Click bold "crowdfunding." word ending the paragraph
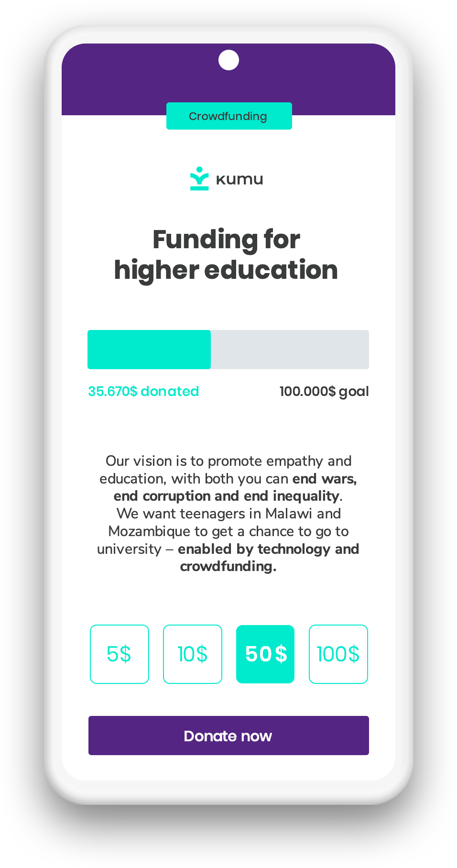 (228, 567)
